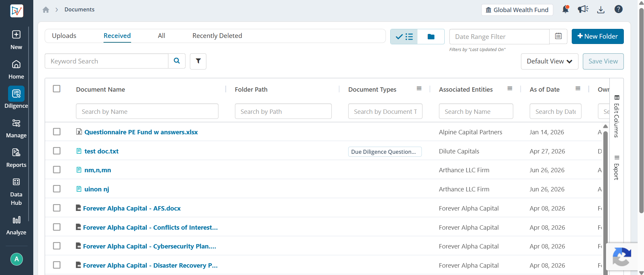
Task: Open the Diligence sidebar section
Action: [x=16, y=98]
